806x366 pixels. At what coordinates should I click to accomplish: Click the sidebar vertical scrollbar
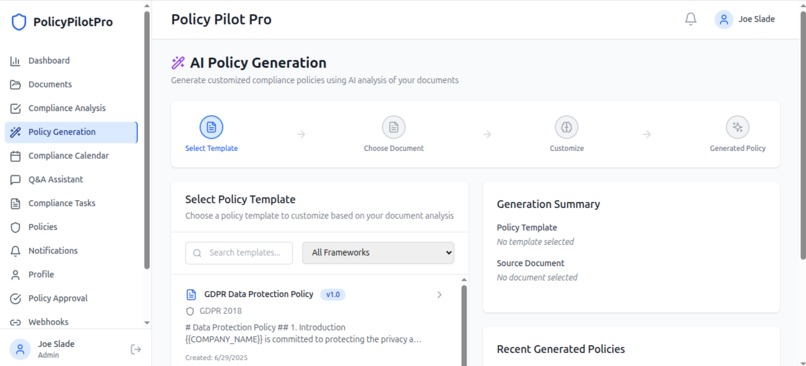147,139
